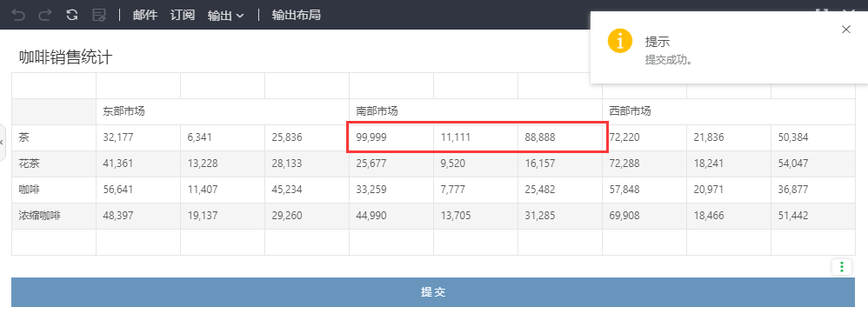
Task: Select the 西部市场 header cell
Action: (x=729, y=111)
